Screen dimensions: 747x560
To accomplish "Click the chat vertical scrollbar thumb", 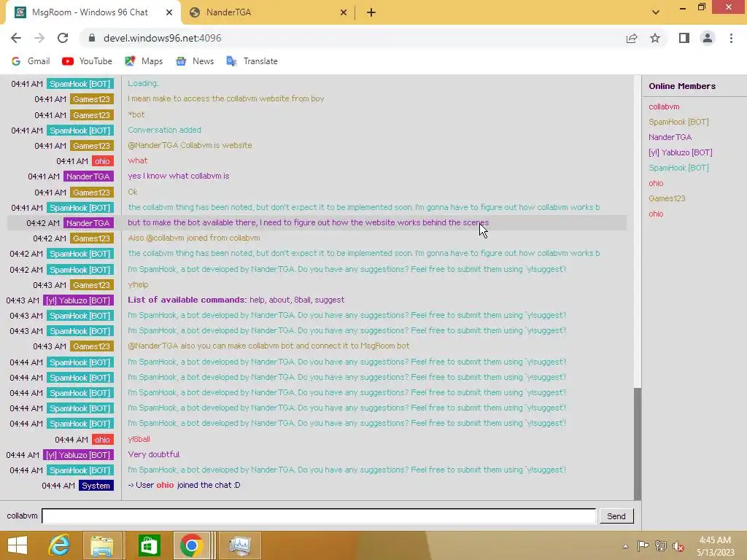I will click(x=638, y=444).
